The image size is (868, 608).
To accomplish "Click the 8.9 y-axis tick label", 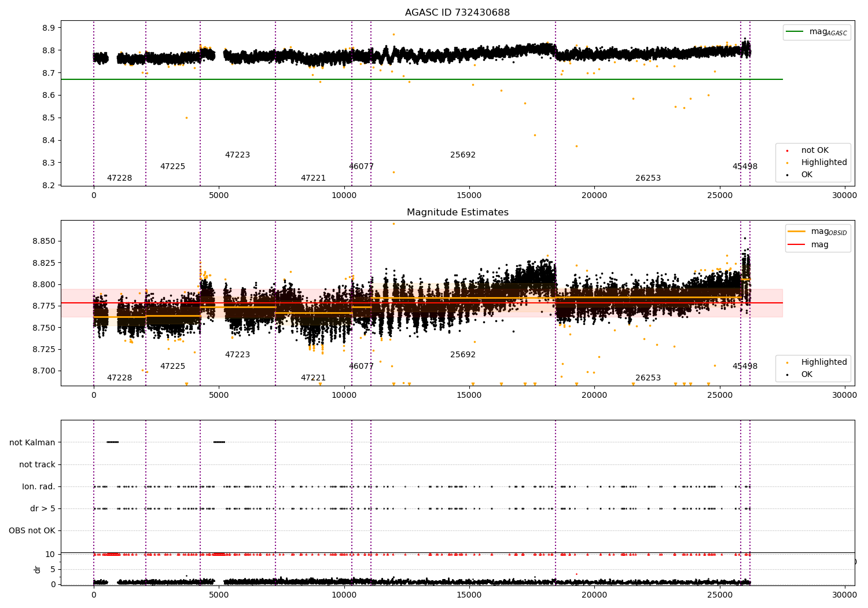I will (49, 28).
